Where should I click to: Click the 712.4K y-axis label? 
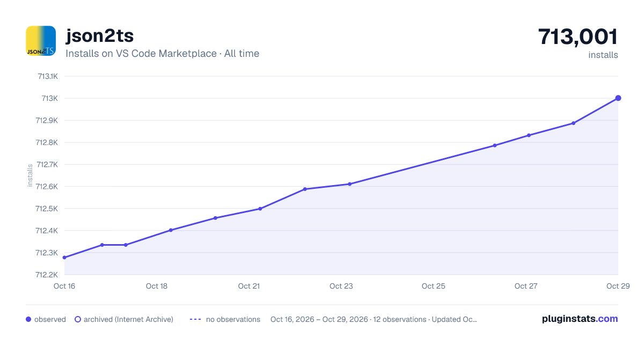47,231
